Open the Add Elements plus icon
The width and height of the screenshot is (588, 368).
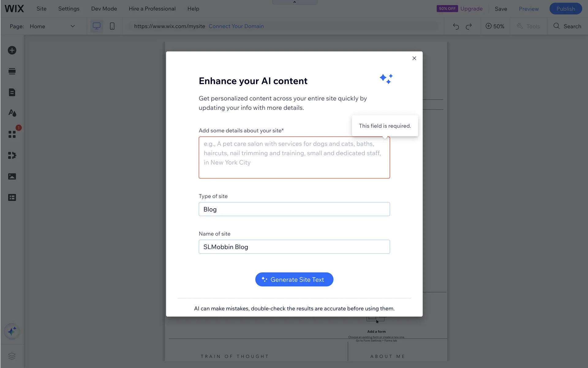pyautogui.click(x=12, y=50)
